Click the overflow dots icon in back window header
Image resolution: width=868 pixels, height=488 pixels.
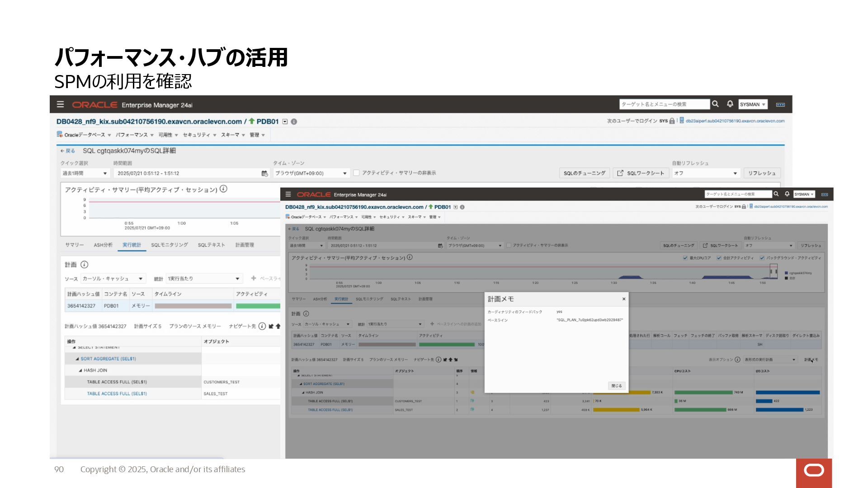[780, 104]
